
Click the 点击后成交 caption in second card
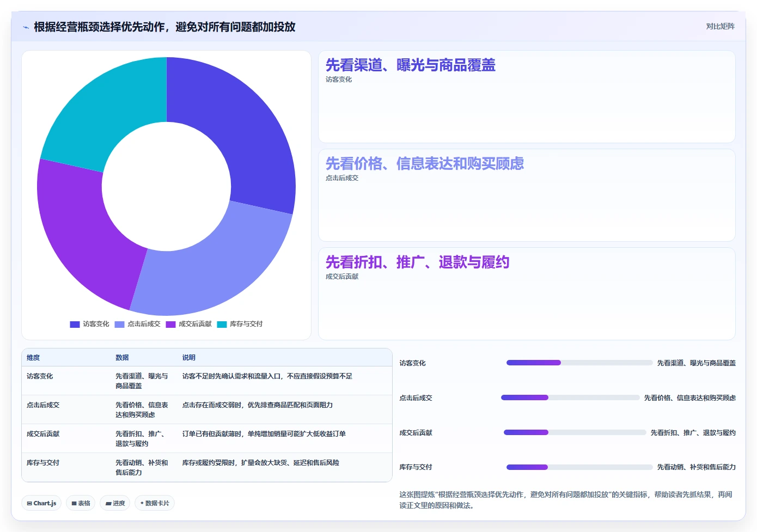[x=342, y=178]
